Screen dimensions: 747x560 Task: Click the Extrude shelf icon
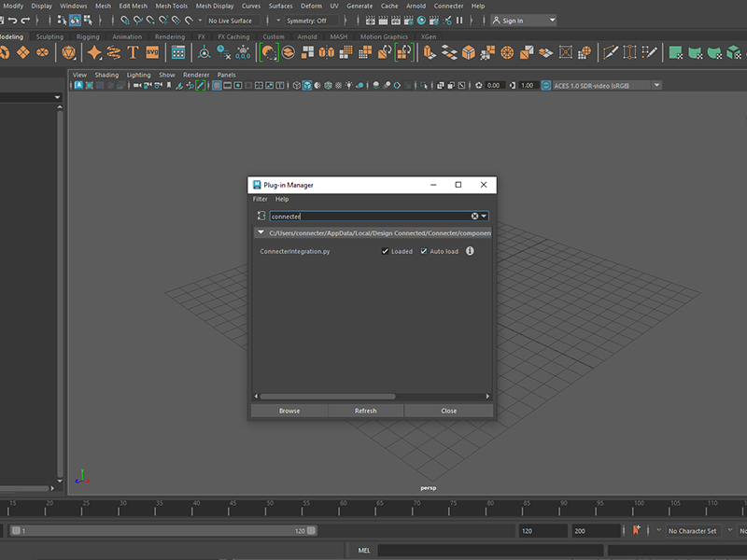click(430, 52)
